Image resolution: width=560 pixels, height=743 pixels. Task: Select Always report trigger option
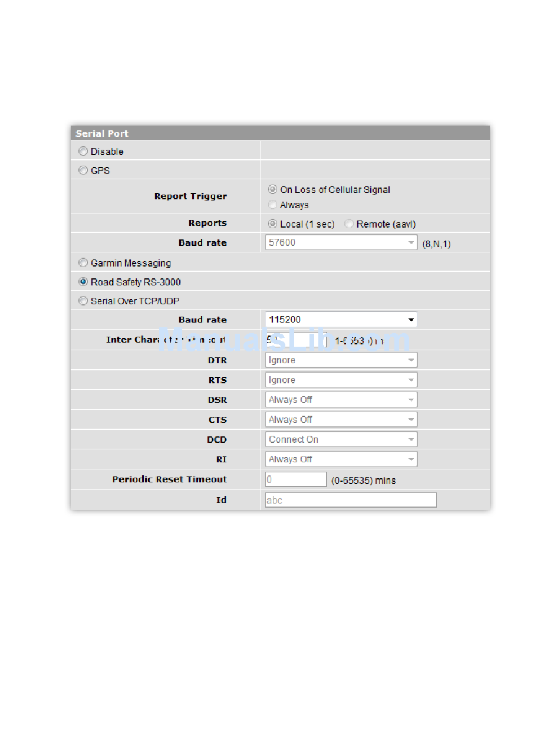272,205
